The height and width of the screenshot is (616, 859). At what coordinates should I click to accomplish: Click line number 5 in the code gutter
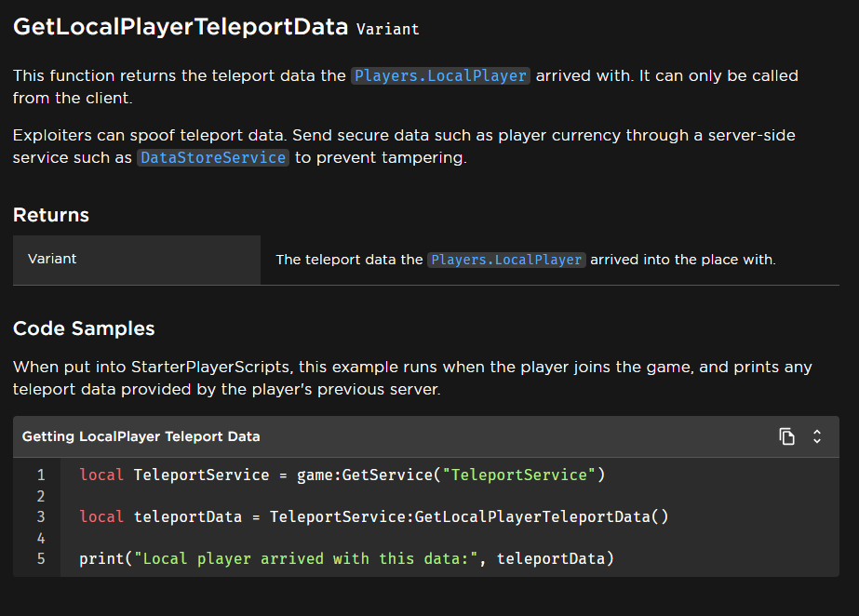(x=40, y=559)
